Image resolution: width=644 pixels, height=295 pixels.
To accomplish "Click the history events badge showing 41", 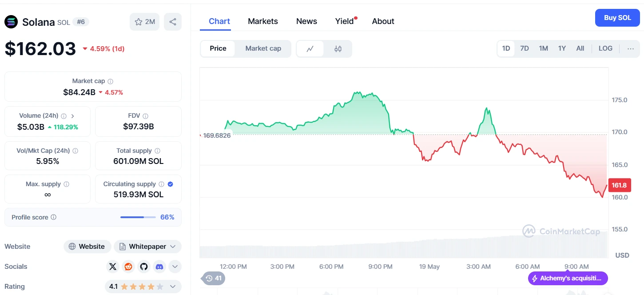I will click(214, 279).
